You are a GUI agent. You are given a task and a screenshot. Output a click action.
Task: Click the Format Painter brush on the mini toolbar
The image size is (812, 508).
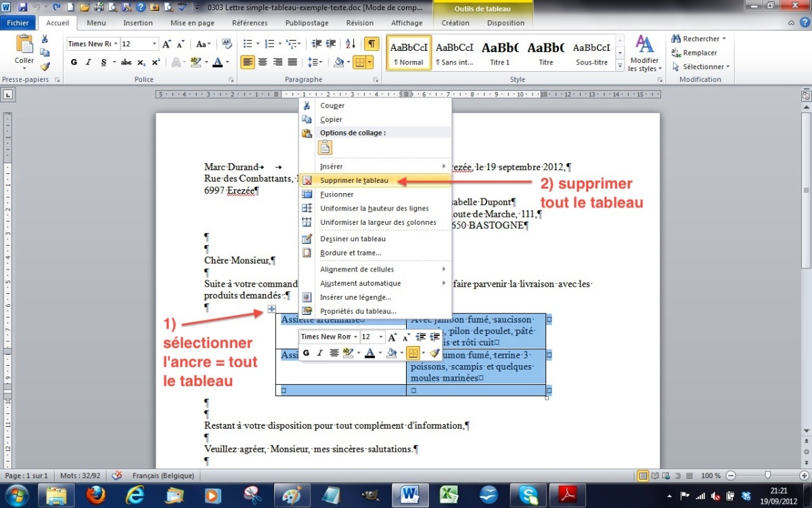(434, 353)
